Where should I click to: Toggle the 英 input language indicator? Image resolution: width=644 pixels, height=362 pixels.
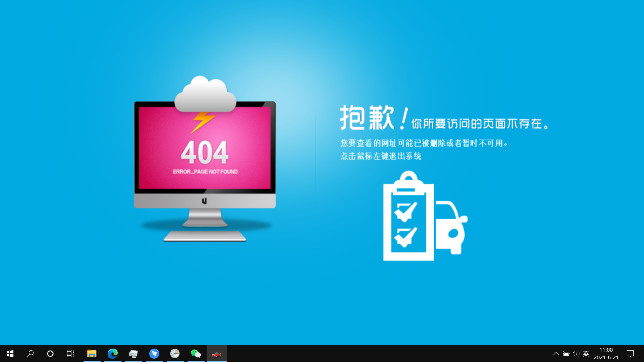tap(586, 354)
